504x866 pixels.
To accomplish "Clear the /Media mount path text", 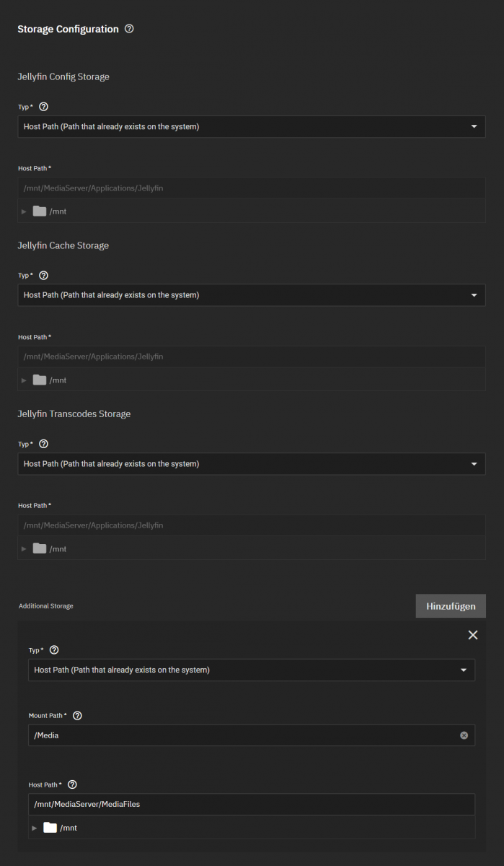I will tap(464, 735).
